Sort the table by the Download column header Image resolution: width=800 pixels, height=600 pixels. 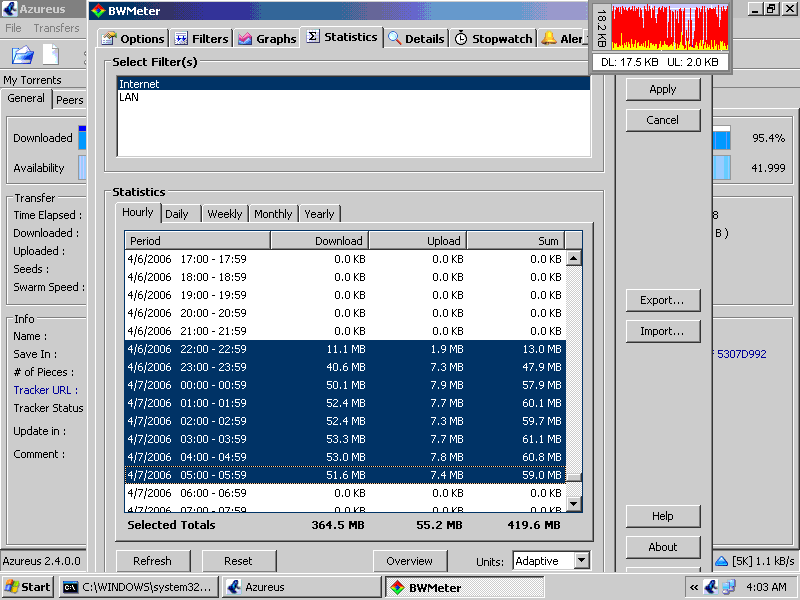[319, 241]
